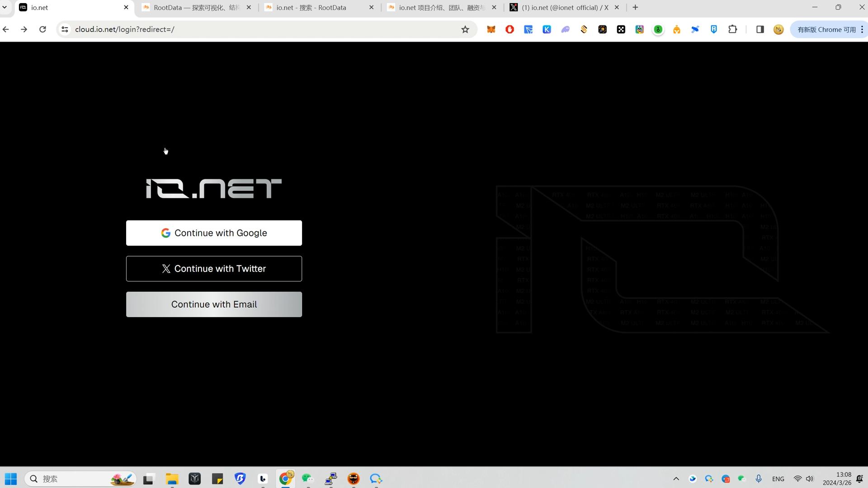The image size is (868, 488).
Task: Go back to the previous page
Action: 6,29
